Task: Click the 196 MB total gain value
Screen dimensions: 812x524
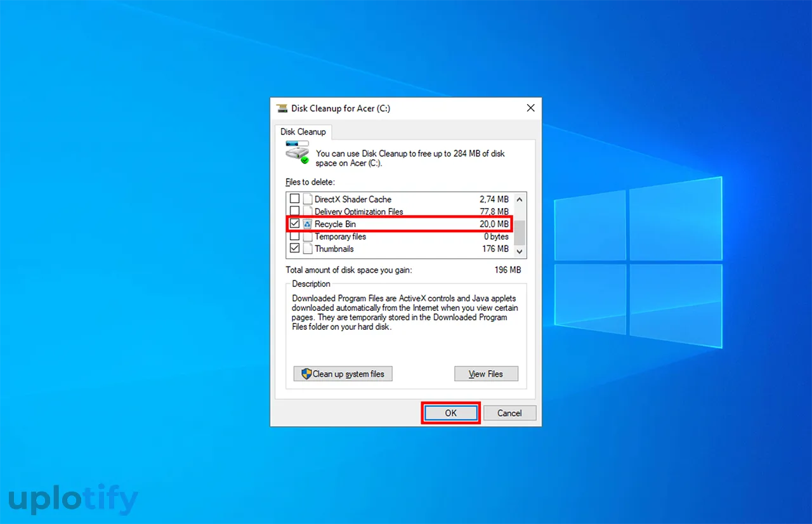Action: tap(507, 270)
